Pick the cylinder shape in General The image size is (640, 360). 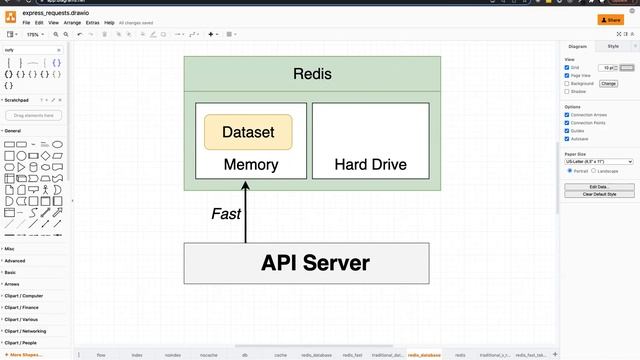pos(33,167)
